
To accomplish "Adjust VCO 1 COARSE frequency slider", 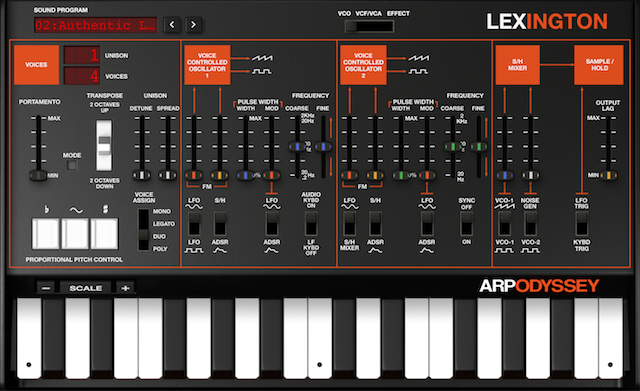I will tap(297, 147).
